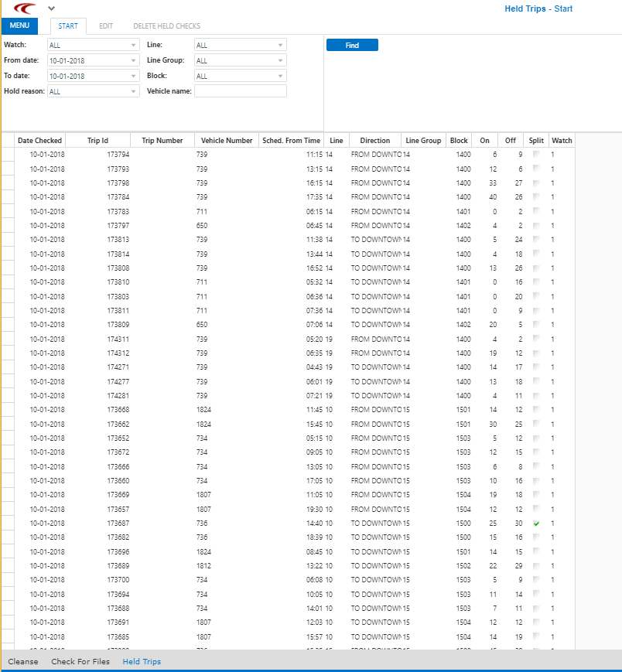Click the Find button
The width and height of the screenshot is (622, 672).
[x=351, y=45]
